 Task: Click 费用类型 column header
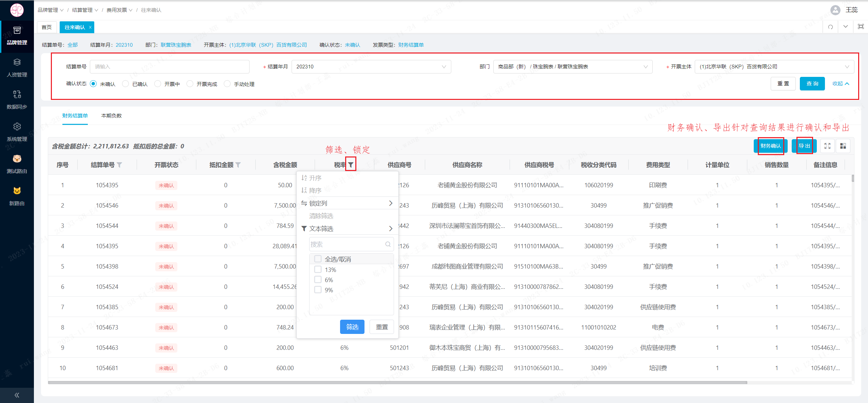coord(658,165)
